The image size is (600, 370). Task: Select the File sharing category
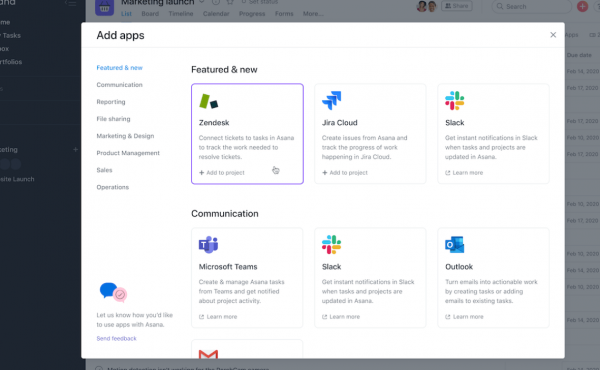pos(113,119)
